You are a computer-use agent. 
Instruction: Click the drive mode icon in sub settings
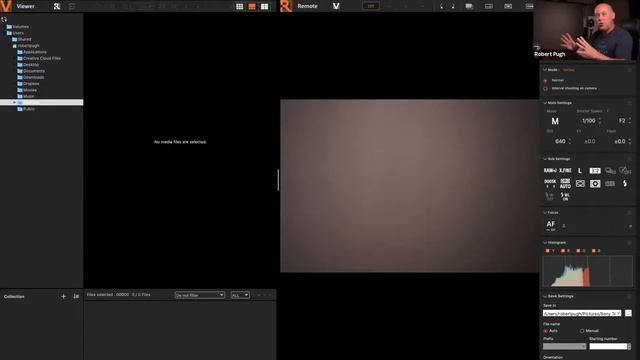pyautogui.click(x=610, y=171)
